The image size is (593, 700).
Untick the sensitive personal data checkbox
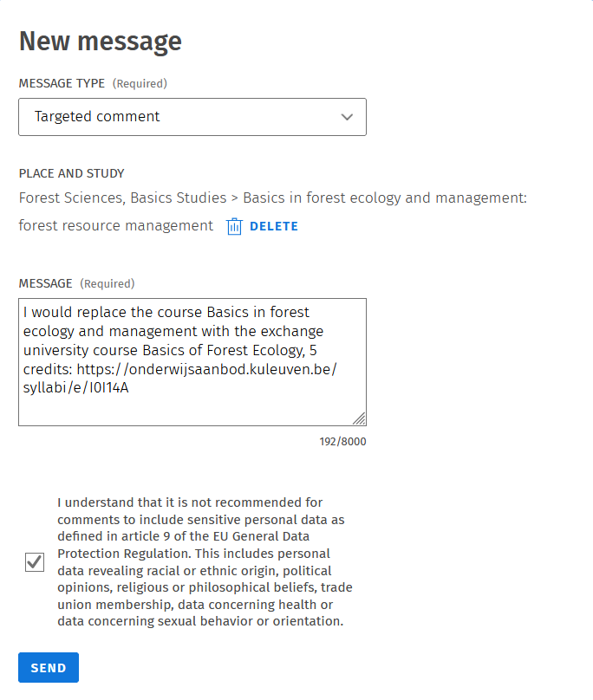click(x=35, y=562)
